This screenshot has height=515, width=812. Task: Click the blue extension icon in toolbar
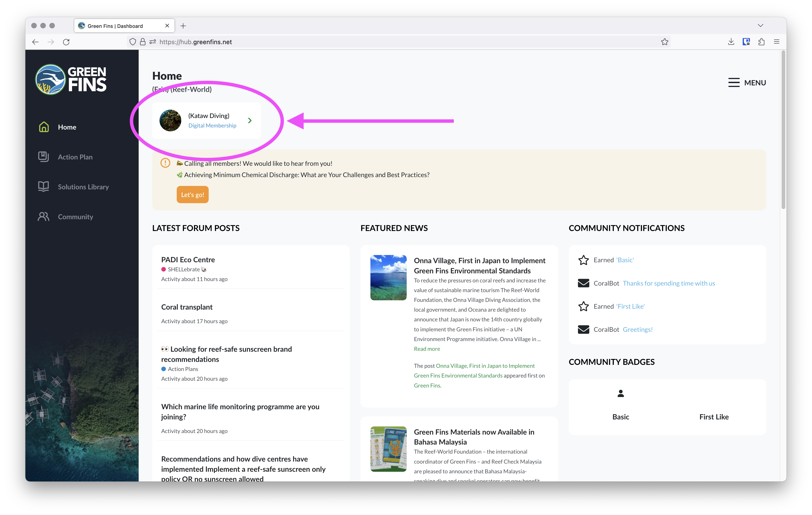point(746,42)
